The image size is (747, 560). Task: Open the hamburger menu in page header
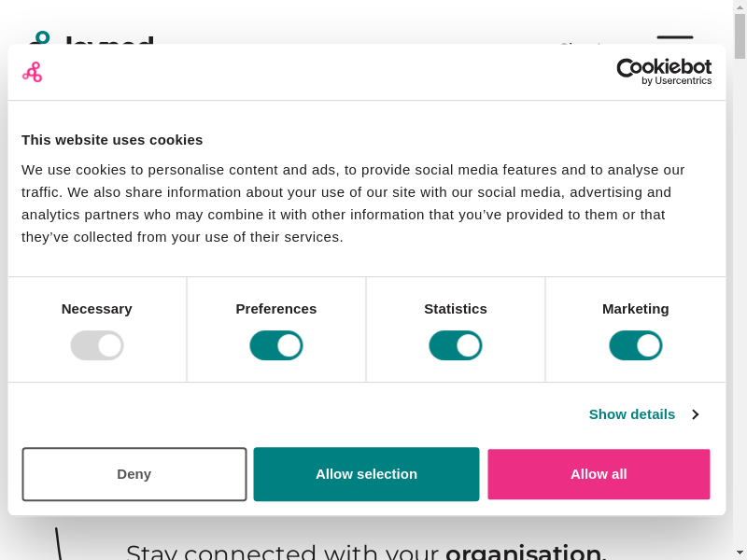point(674,37)
